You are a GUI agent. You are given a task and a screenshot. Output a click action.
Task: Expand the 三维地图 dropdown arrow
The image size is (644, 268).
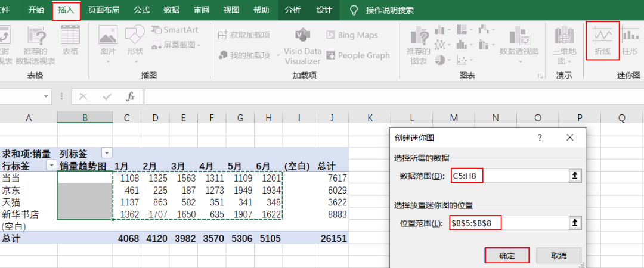(x=570, y=61)
